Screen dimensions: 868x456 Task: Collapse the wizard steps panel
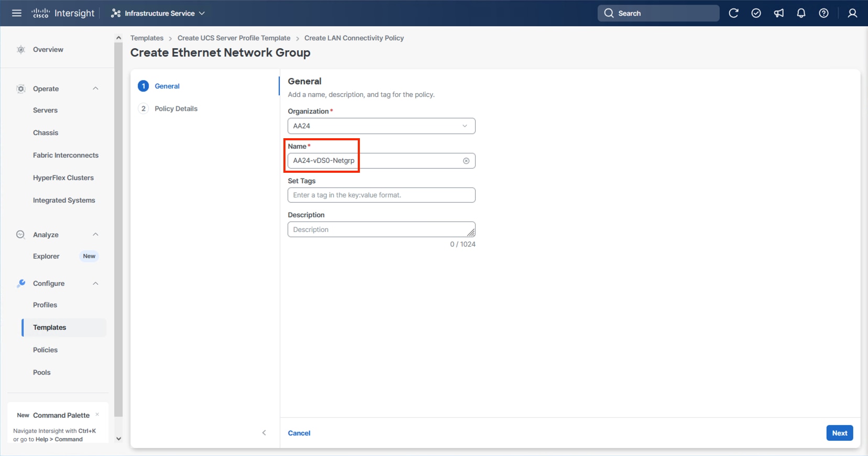click(264, 432)
